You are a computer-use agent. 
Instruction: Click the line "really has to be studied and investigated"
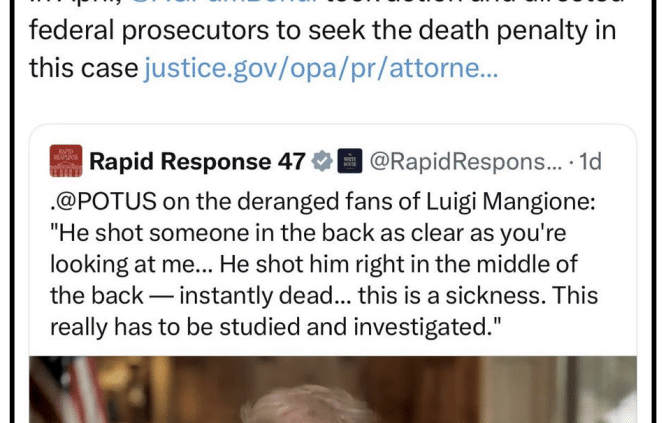coord(276,327)
